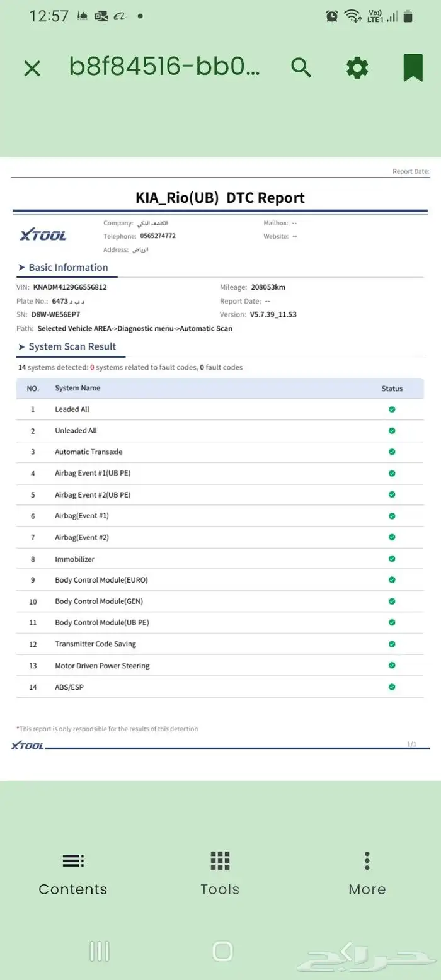441x980 pixels.
Task: Open settings via the gear icon
Action: 357,67
